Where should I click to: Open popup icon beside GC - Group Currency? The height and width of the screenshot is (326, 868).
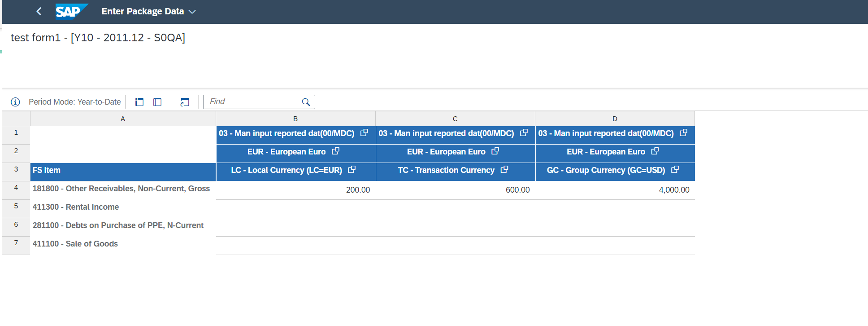[675, 170]
